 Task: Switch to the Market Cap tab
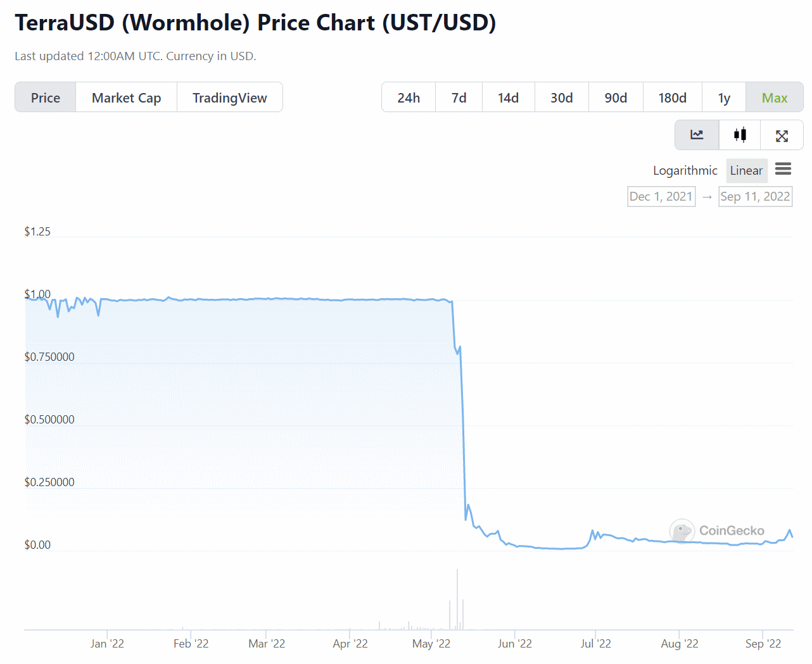tap(125, 97)
